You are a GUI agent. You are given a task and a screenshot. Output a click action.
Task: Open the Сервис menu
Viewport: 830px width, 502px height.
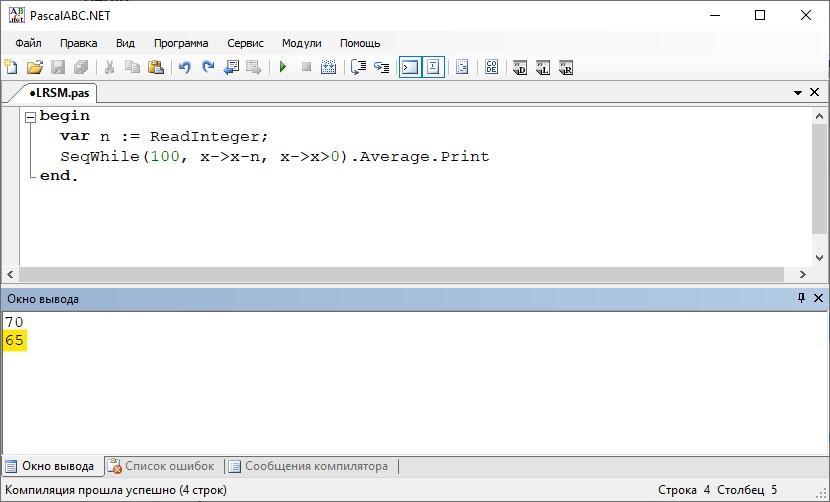245,43
